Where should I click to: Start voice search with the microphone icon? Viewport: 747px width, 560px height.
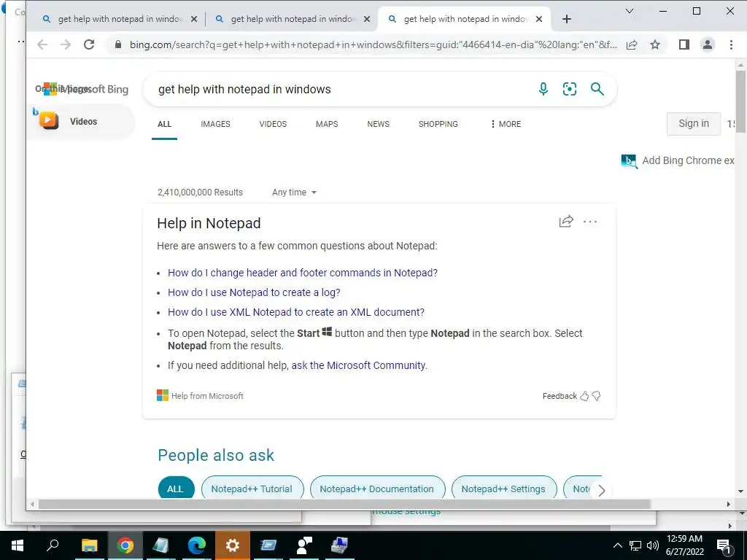pos(543,89)
